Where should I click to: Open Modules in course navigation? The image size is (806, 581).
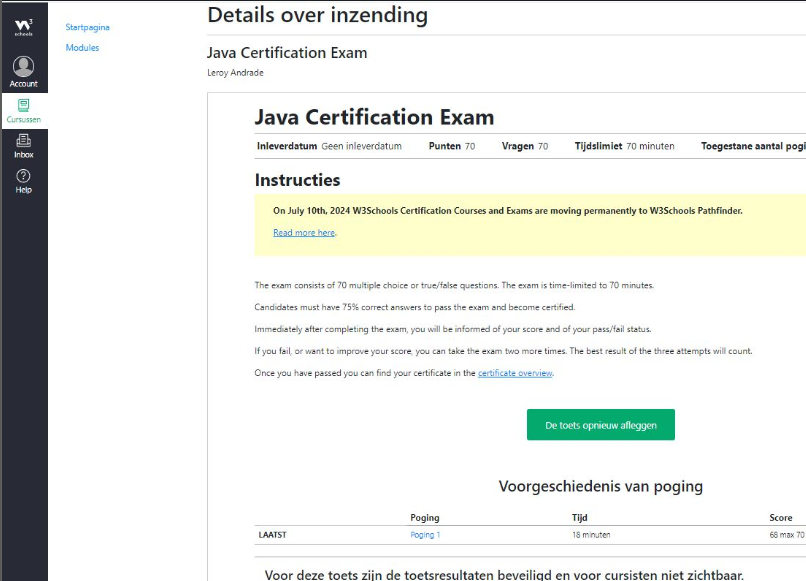(x=82, y=48)
